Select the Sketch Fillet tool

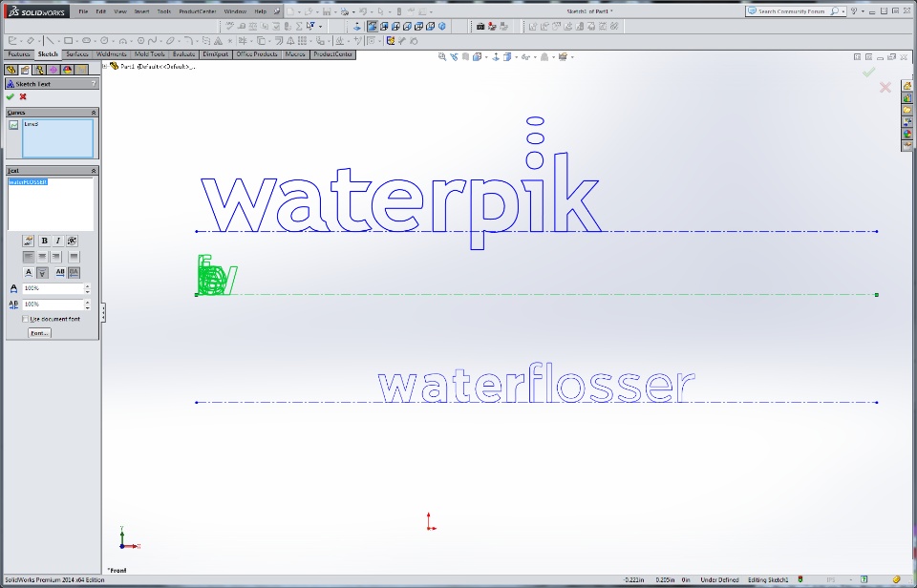189,41
